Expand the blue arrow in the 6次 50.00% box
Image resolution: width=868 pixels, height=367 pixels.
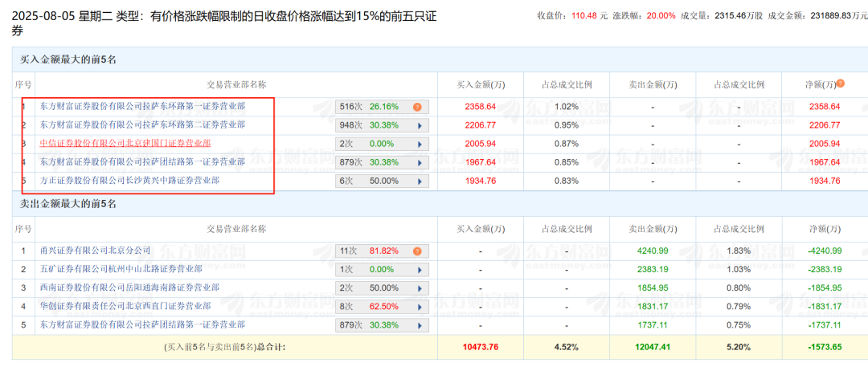(420, 181)
